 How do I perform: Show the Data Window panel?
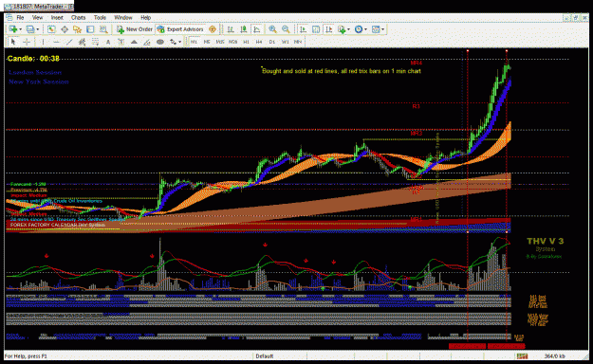[x=65, y=29]
